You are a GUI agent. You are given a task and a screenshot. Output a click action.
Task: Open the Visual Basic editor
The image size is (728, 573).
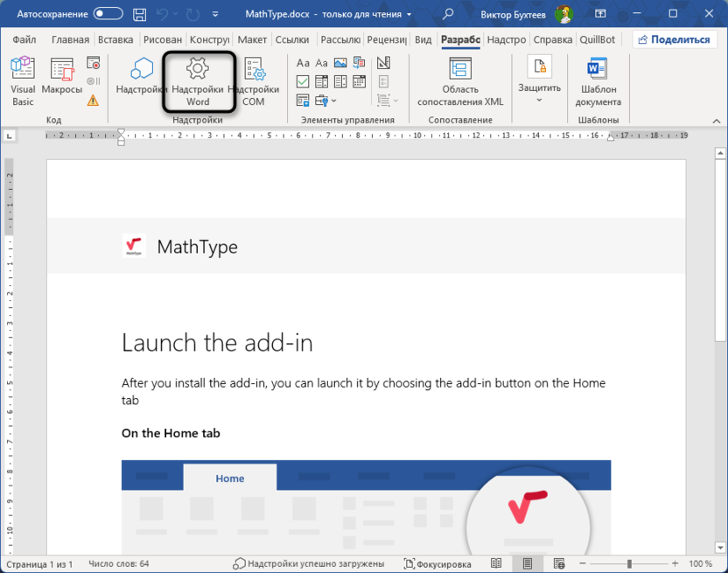point(23,80)
